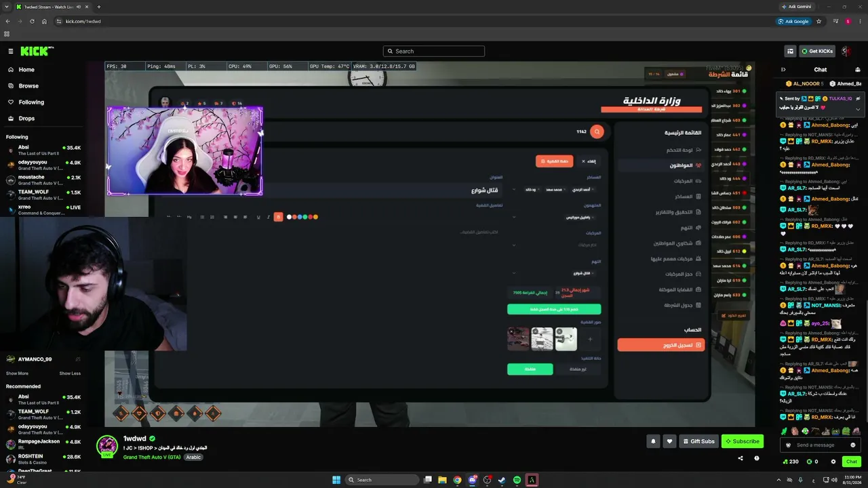Select the green executed status option

click(530, 369)
